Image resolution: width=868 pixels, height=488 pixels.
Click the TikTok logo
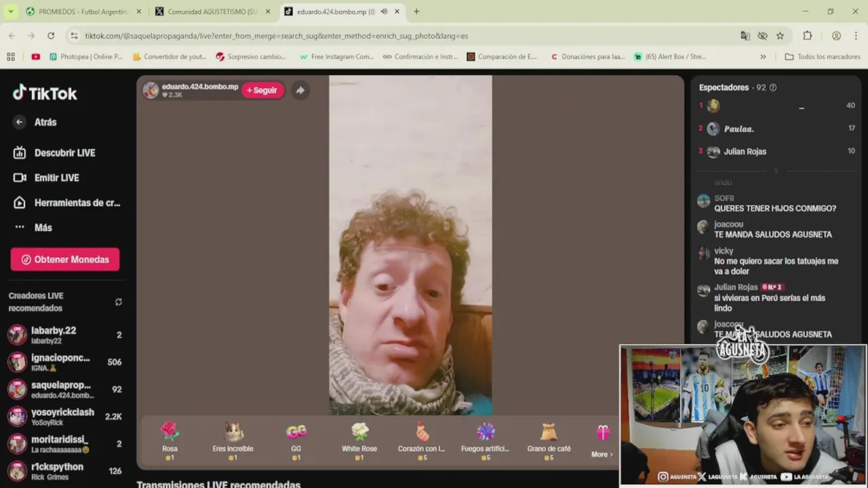tap(45, 93)
